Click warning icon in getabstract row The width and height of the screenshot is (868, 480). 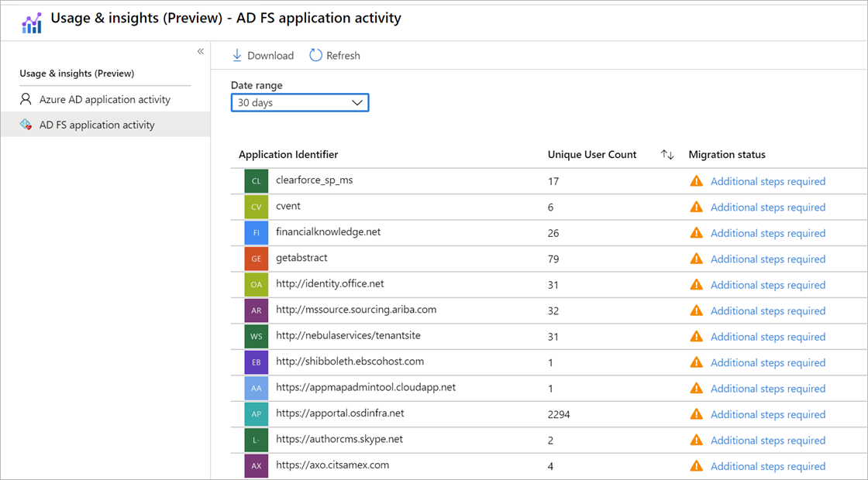coord(697,259)
